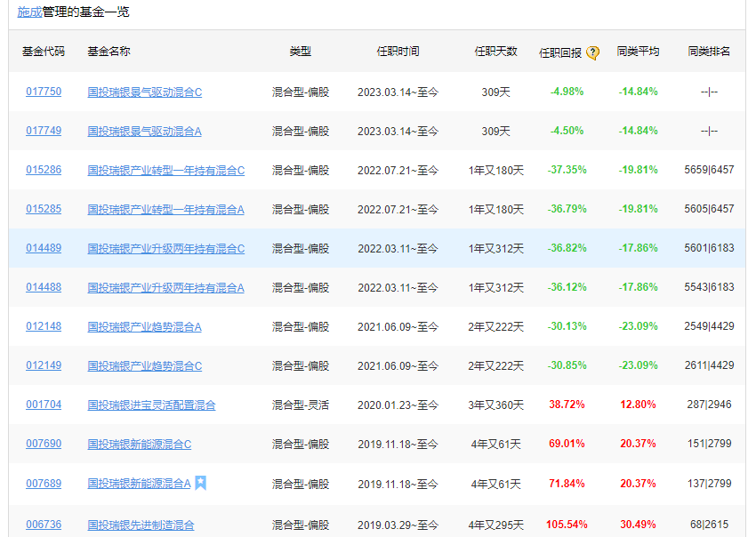This screenshot has height=537, width=756.
Task: Select the 30.49% category average
Action: pyautogui.click(x=638, y=525)
